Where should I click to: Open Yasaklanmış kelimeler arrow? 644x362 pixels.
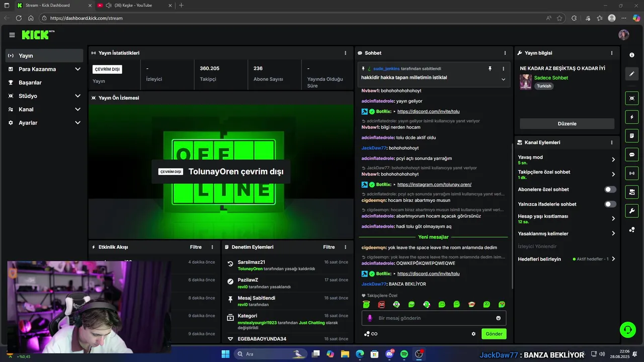613,233
